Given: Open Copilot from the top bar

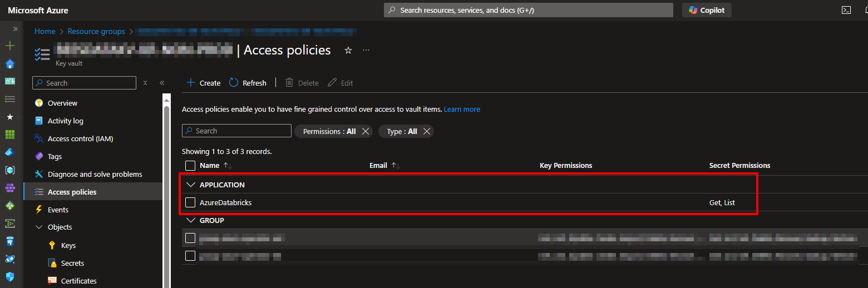Looking at the screenshot, I should (707, 10).
